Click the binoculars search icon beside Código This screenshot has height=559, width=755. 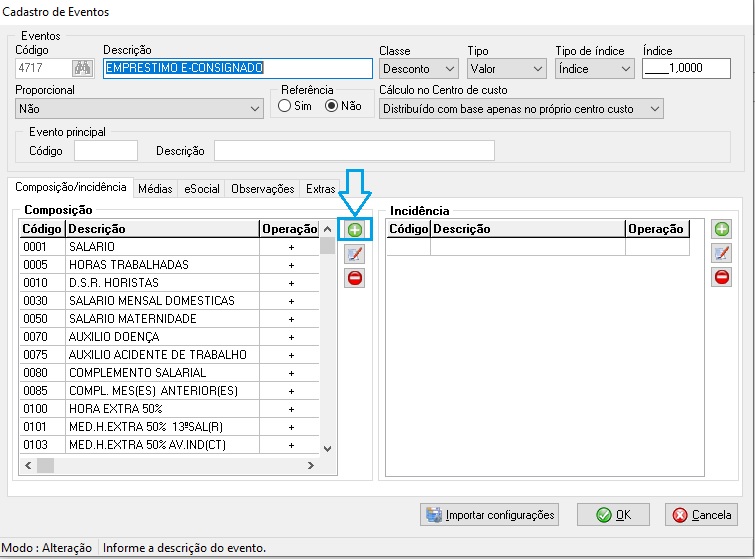82,68
